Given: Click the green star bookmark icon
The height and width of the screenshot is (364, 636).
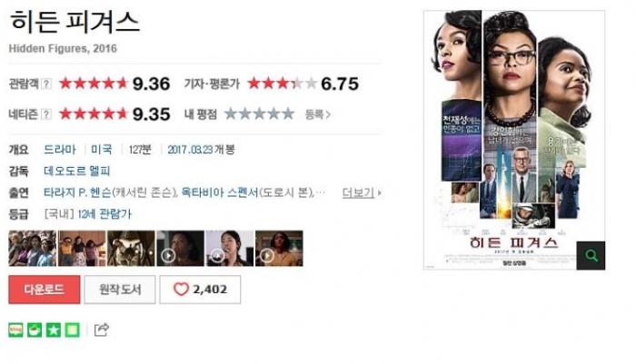Looking at the screenshot, I should (53, 330).
